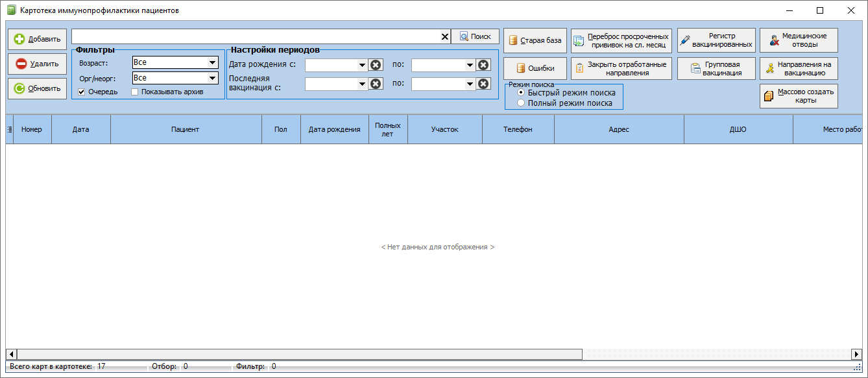The image size is (868, 378).
Task: Click the application icon in title bar
Action: [11, 10]
